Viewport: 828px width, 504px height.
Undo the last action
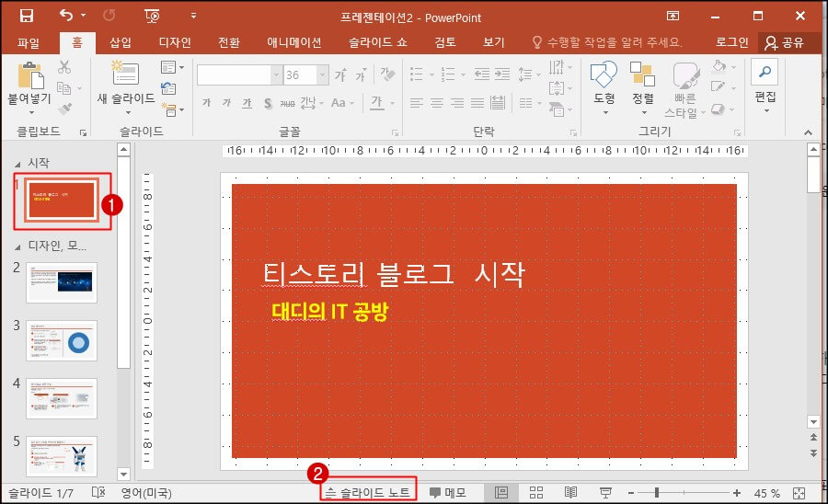click(66, 16)
